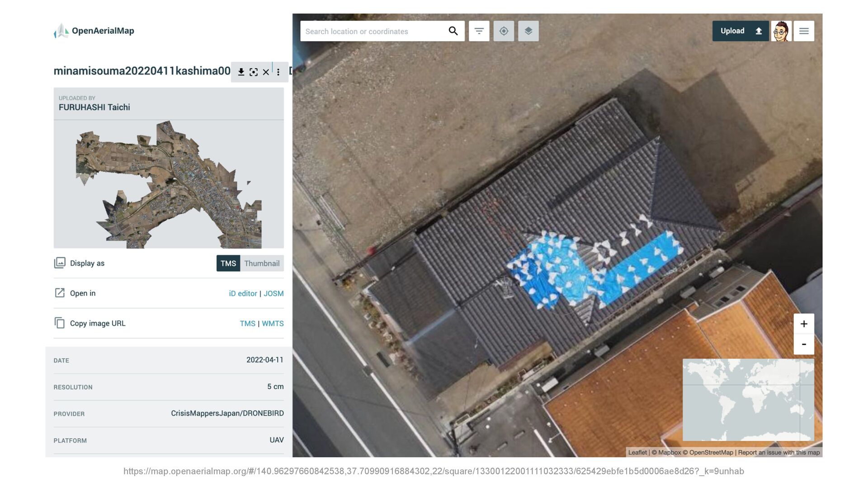The height and width of the screenshot is (488, 868).
Task: Zoom in the map with plus
Action: point(803,324)
